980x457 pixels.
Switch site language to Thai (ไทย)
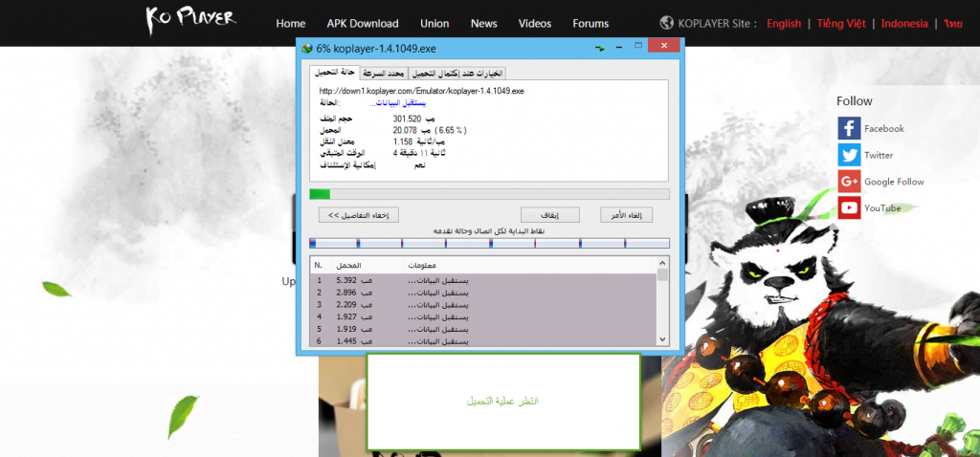954,24
